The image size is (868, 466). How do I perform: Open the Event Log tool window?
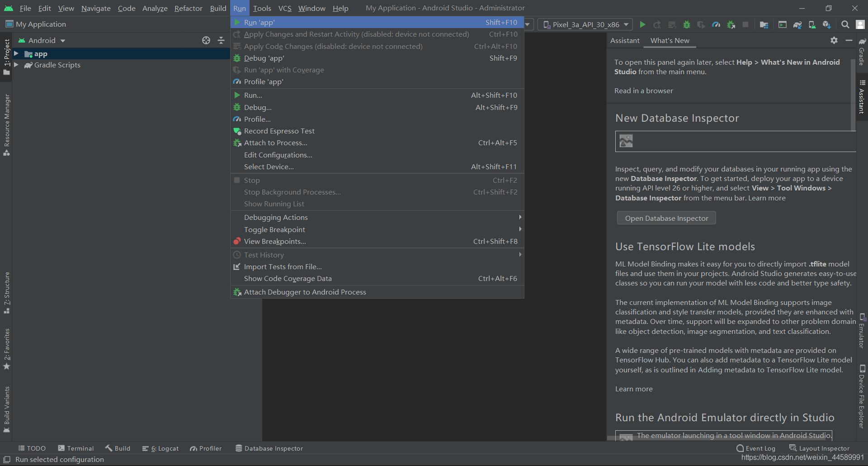point(756,448)
